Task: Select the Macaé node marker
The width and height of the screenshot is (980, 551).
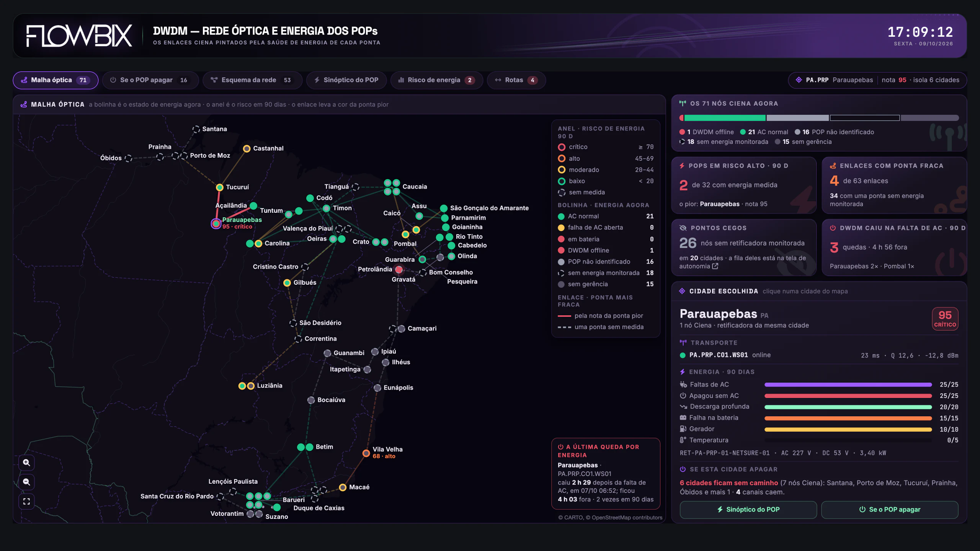Action: 343,487
